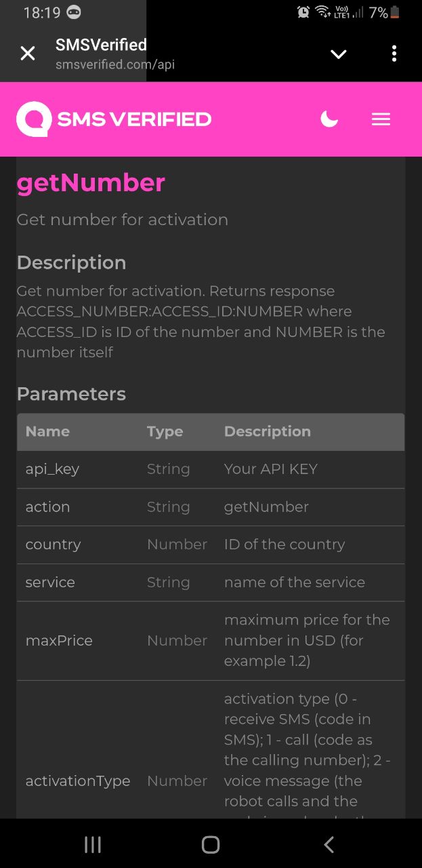Tap the Android recent apps button
This screenshot has width=422, height=868.
click(x=93, y=844)
